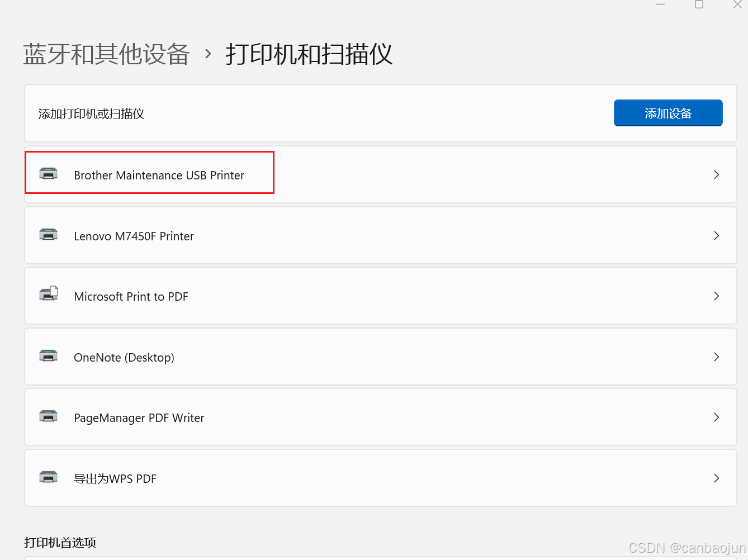The height and width of the screenshot is (560, 748).
Task: Click the 添加打印机或扫描仪 label
Action: pyautogui.click(x=91, y=114)
